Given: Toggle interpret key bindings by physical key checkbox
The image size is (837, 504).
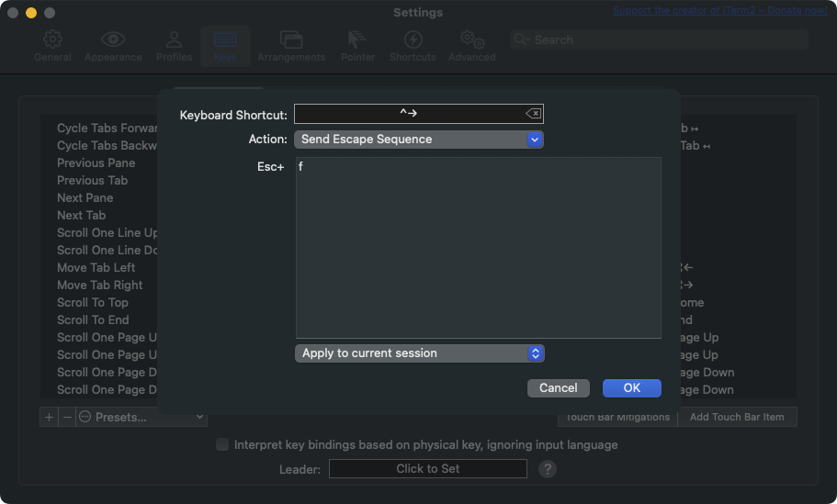Looking at the screenshot, I should (222, 444).
